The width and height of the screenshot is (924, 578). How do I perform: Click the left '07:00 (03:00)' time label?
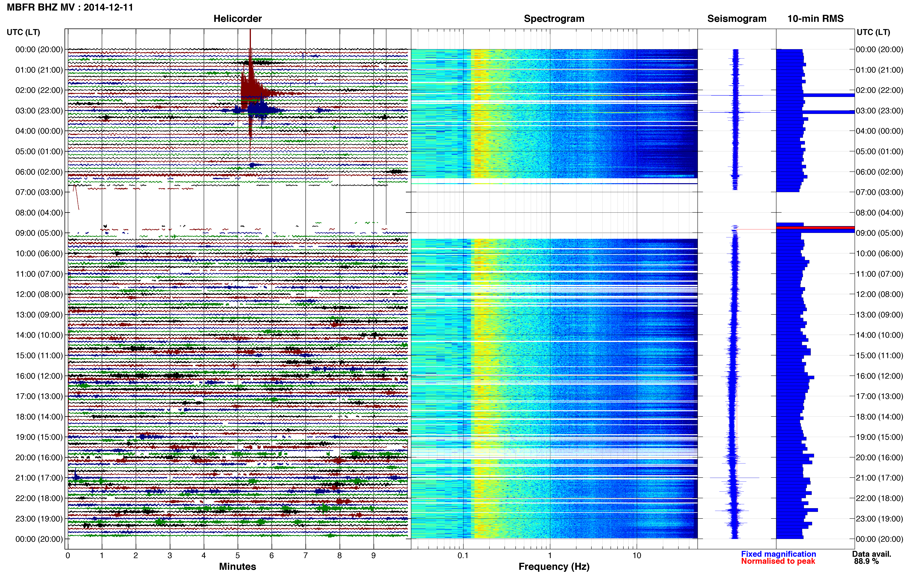(39, 192)
